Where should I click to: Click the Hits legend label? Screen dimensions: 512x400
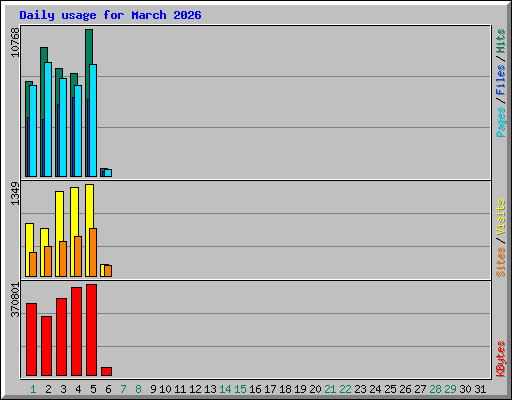pyautogui.click(x=501, y=41)
